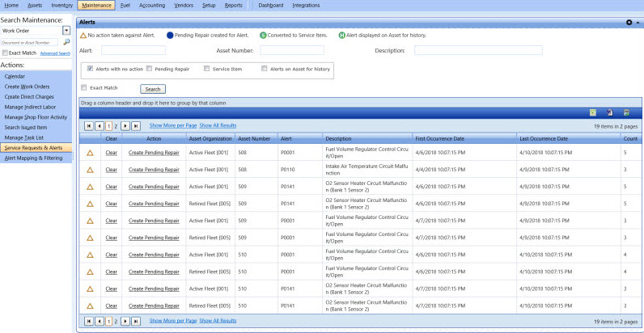Viewport: 644px width, 333px height.
Task: Toggle Exact Match checkbox beside Search button
Action: pyautogui.click(x=84, y=87)
